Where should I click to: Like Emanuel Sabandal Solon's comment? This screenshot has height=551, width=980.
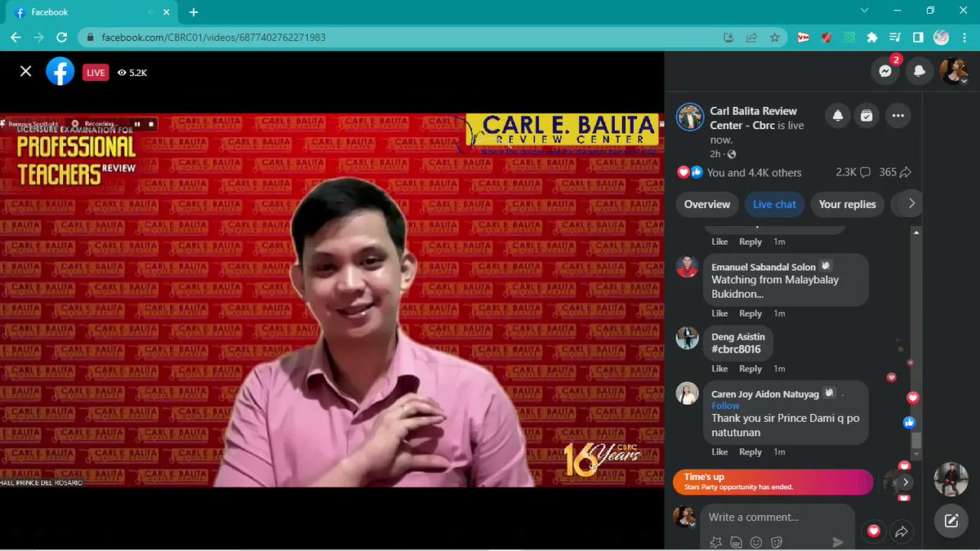[x=719, y=313]
